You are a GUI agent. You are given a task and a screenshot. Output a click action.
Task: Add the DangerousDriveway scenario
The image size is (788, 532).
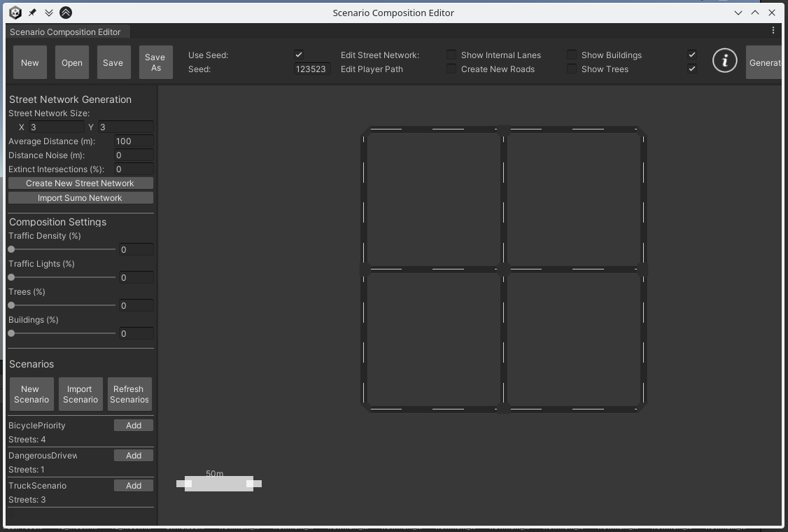coord(133,456)
